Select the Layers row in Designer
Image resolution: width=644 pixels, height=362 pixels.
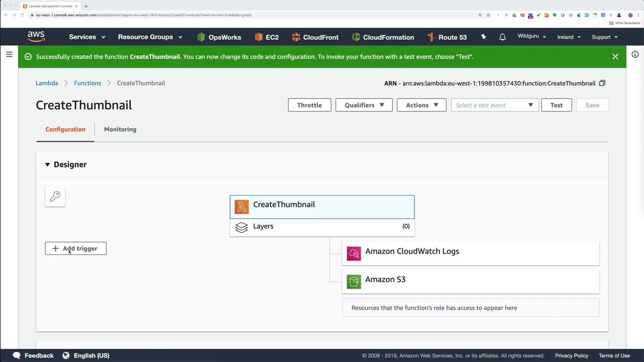[322, 227]
